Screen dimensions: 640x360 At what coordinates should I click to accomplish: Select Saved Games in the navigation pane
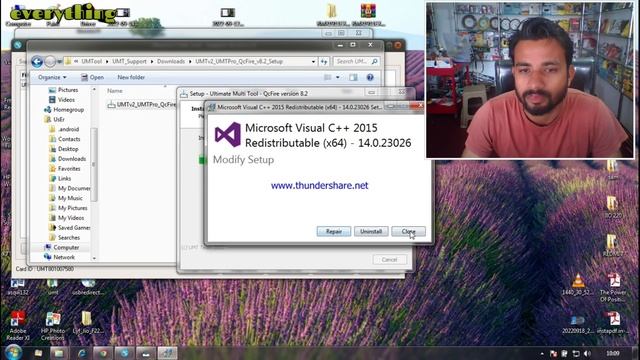coord(69,228)
